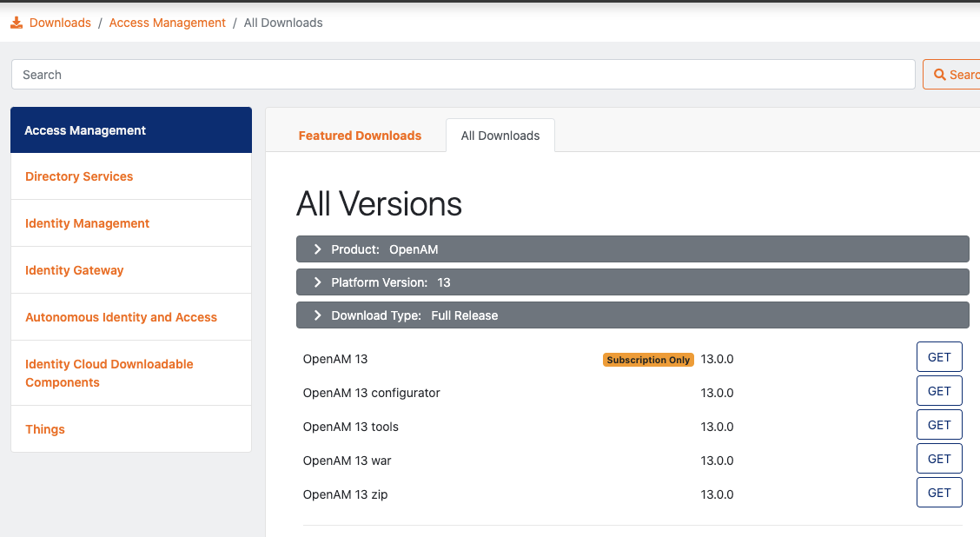The height and width of the screenshot is (537, 980).
Task: Select the OpenAM 13 zip row name
Action: [x=345, y=494]
